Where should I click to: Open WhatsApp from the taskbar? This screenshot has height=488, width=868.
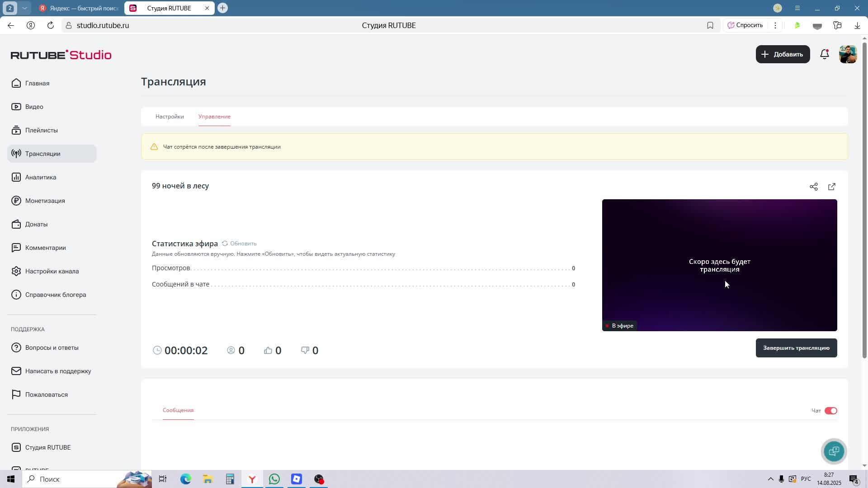pos(274,479)
